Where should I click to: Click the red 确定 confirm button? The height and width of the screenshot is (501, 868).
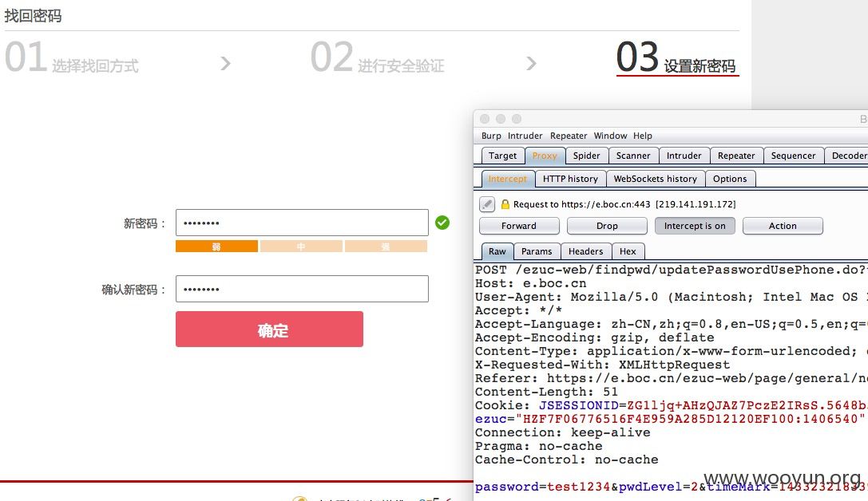tap(270, 329)
